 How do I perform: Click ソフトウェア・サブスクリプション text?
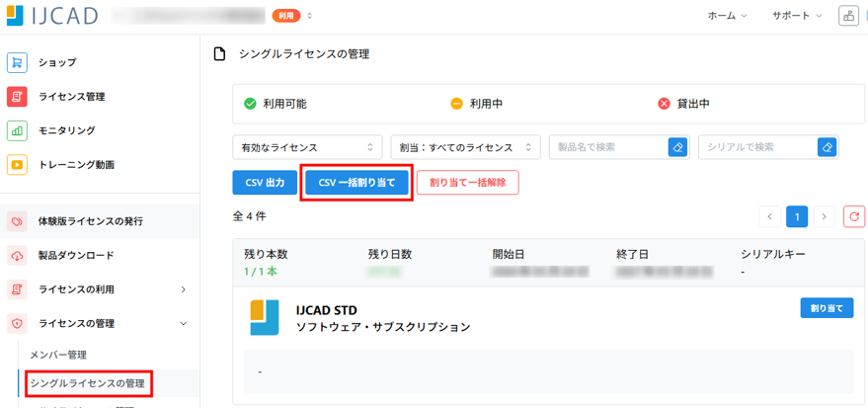click(383, 327)
